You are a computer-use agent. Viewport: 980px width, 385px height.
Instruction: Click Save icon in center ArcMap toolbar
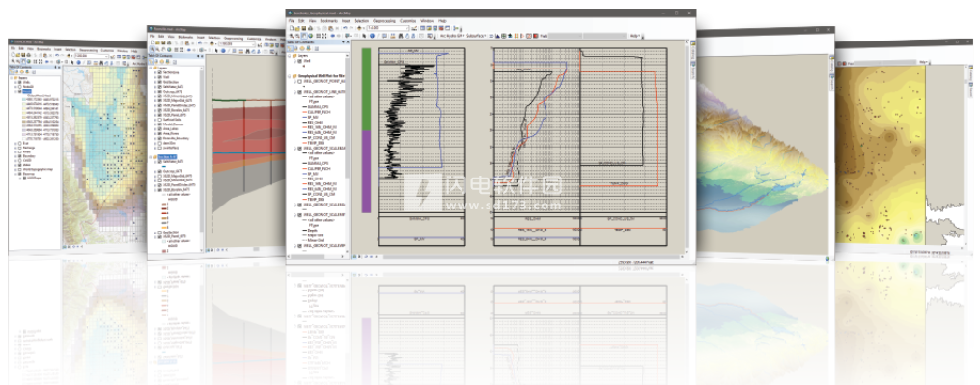pyautogui.click(x=304, y=28)
